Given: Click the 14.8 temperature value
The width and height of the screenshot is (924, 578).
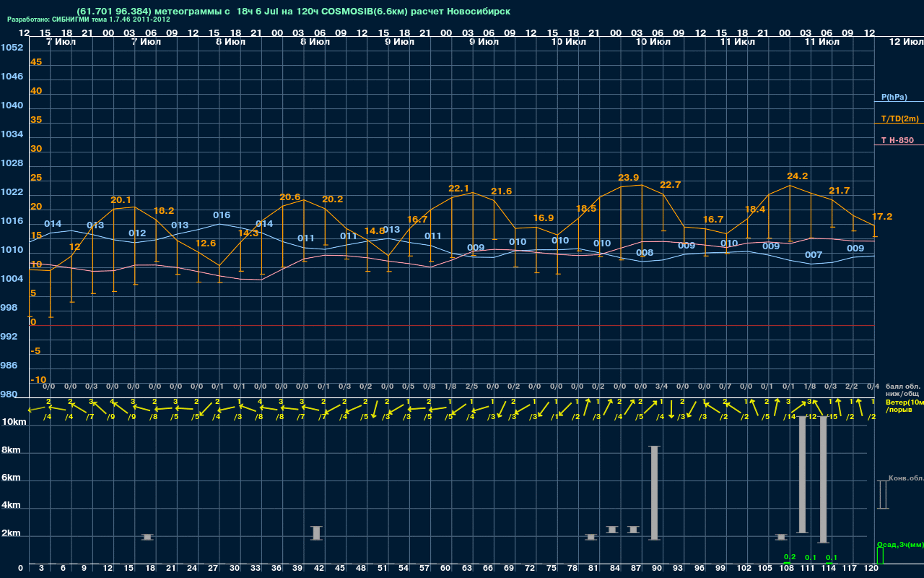Looking at the screenshot, I should pos(375,231).
